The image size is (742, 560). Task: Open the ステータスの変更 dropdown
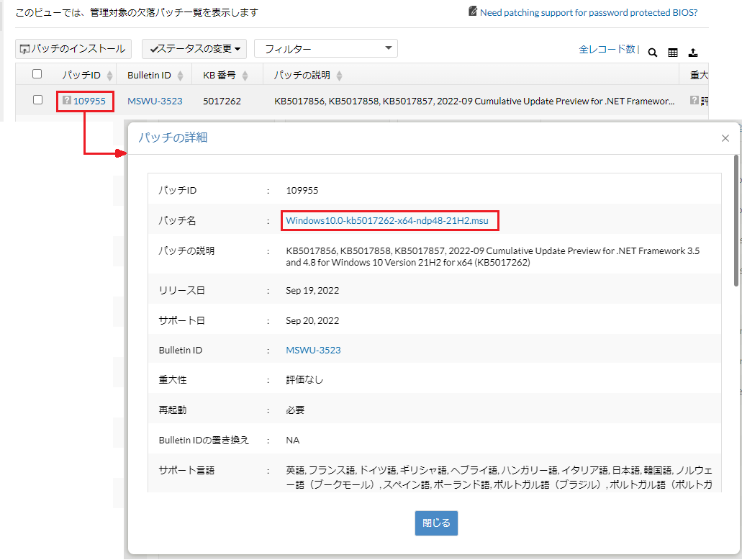pyautogui.click(x=194, y=49)
